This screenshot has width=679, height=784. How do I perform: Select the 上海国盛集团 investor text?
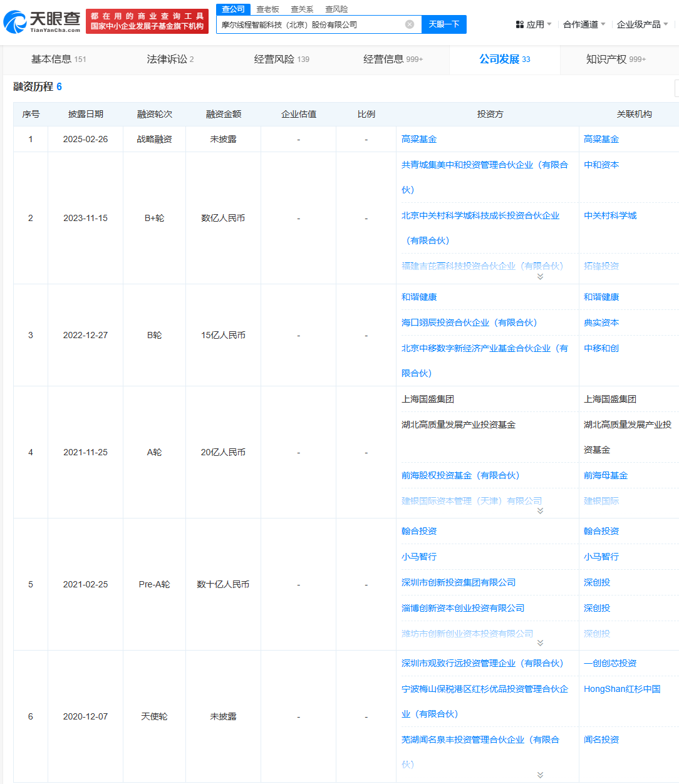(x=428, y=399)
